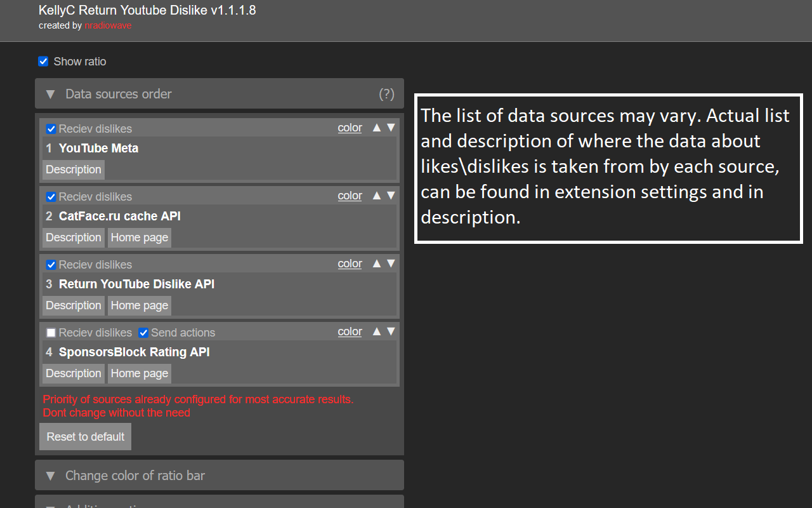Image resolution: width=812 pixels, height=508 pixels.
Task: Click color link for YouTube Meta source
Action: click(x=350, y=128)
